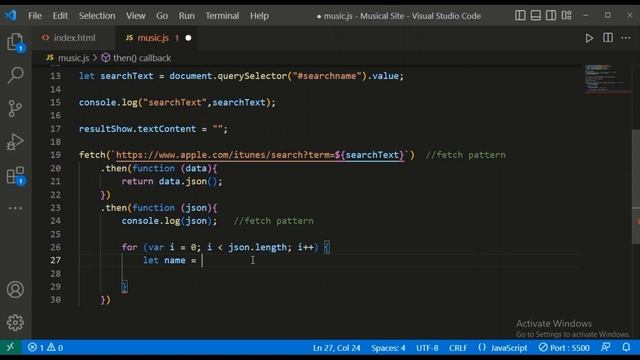
Task: Click 'return data.json();' on line 21
Action: tap(172, 181)
